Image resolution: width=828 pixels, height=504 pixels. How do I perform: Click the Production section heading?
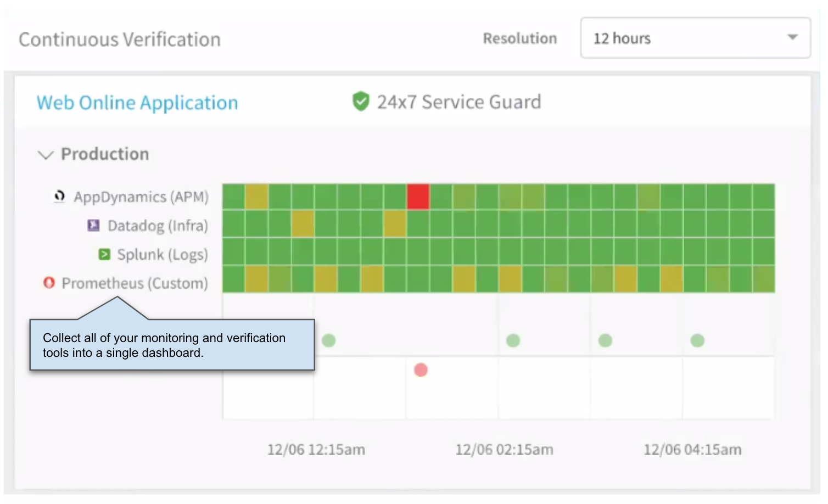(105, 154)
